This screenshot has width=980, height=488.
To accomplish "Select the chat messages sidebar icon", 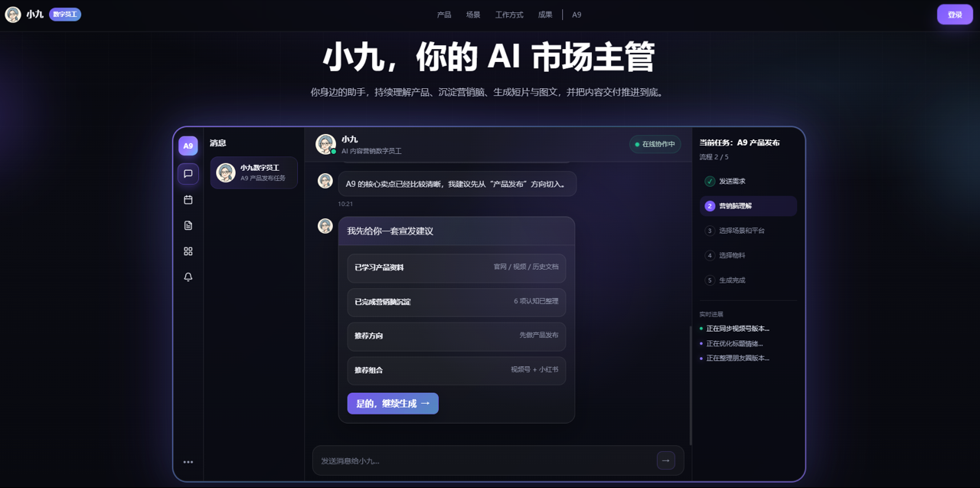I will coord(188,174).
